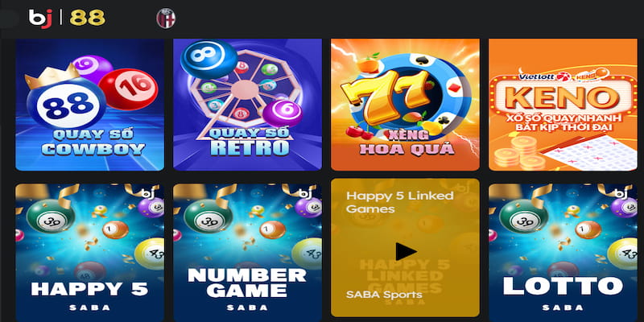644x322 pixels.
Task: Click the bj badge on Happy 5 tile
Action: 150,193
